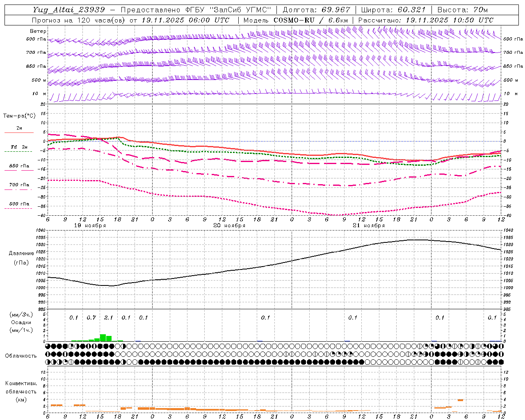Select the Td 2м dew point legend entry
The height and width of the screenshot is (420, 525).
(x=19, y=148)
